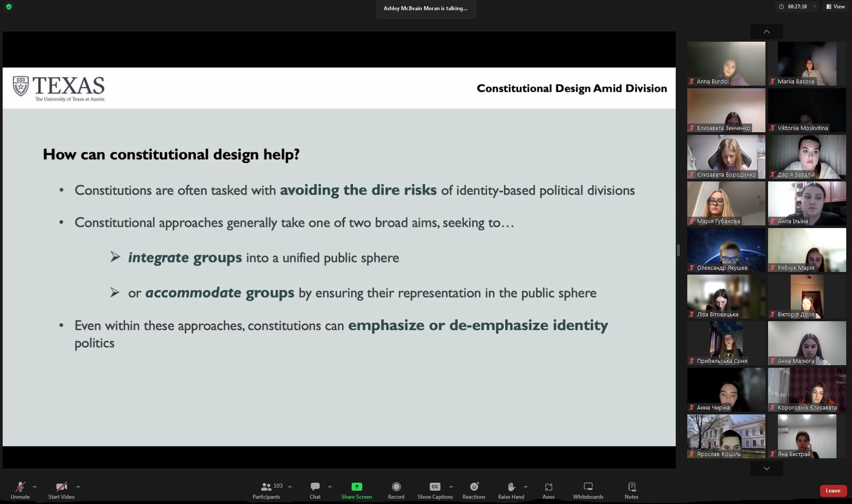Expand audio options arrow beside Unmute
This screenshot has height=504, width=852.
pyautogui.click(x=35, y=487)
